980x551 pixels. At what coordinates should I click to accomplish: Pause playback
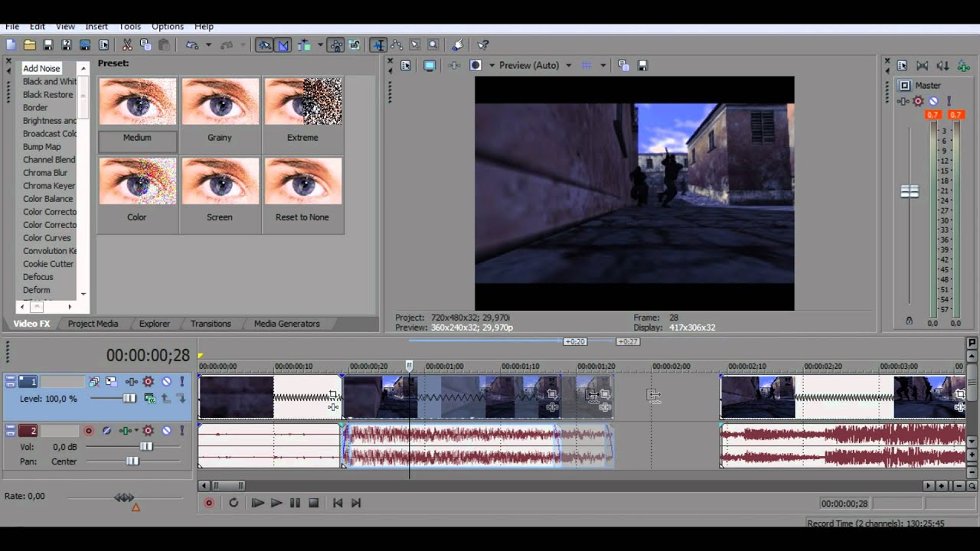(x=295, y=503)
